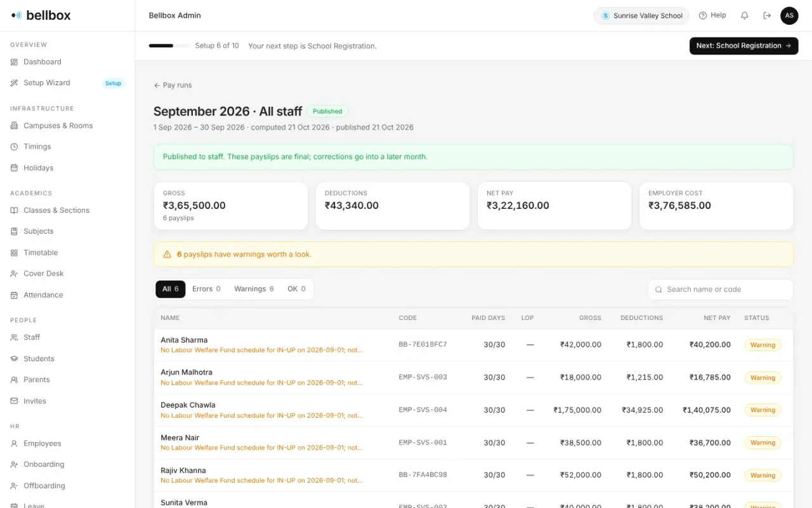Click the NET PAY column header
The image size is (812, 508).
717,317
